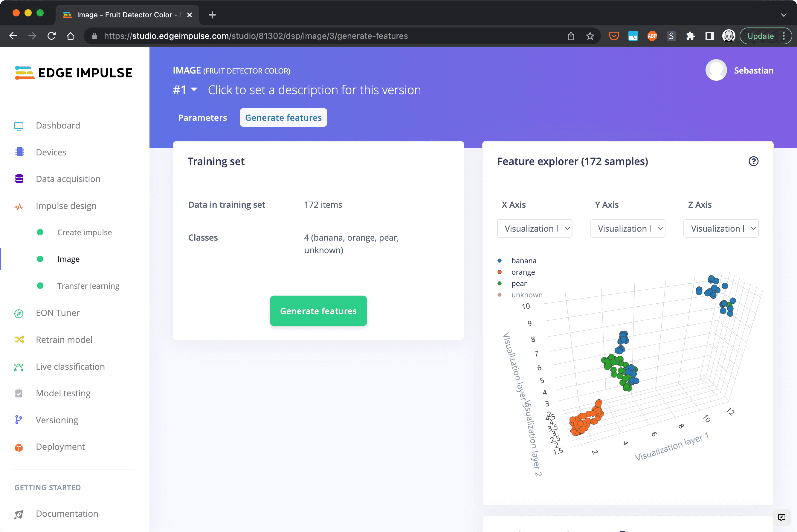Click the Live classification icon
Viewport: 797px width, 532px height.
pyautogui.click(x=19, y=367)
